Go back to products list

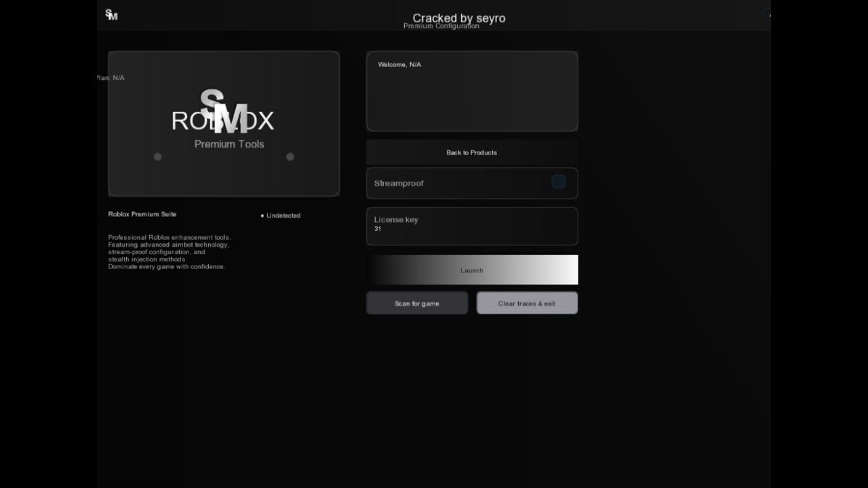[472, 152]
